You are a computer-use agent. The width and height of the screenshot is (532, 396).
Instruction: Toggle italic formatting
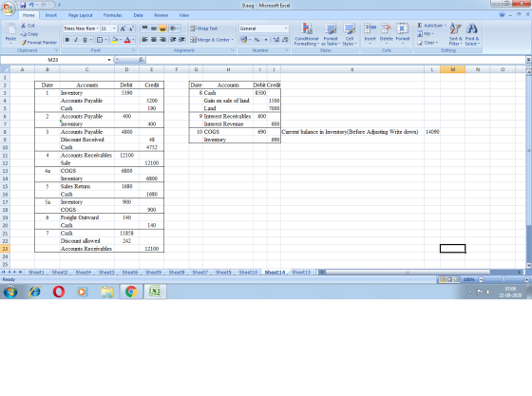point(76,40)
